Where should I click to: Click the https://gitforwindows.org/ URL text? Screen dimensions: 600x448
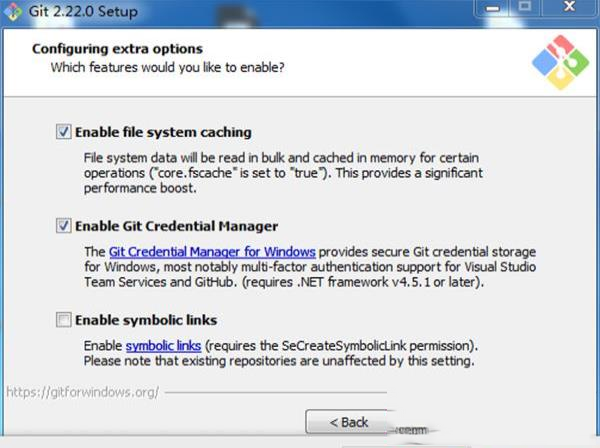click(83, 391)
